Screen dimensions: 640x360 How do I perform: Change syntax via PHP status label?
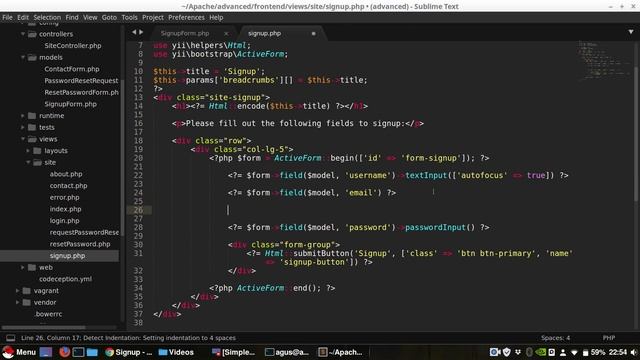coord(609,338)
